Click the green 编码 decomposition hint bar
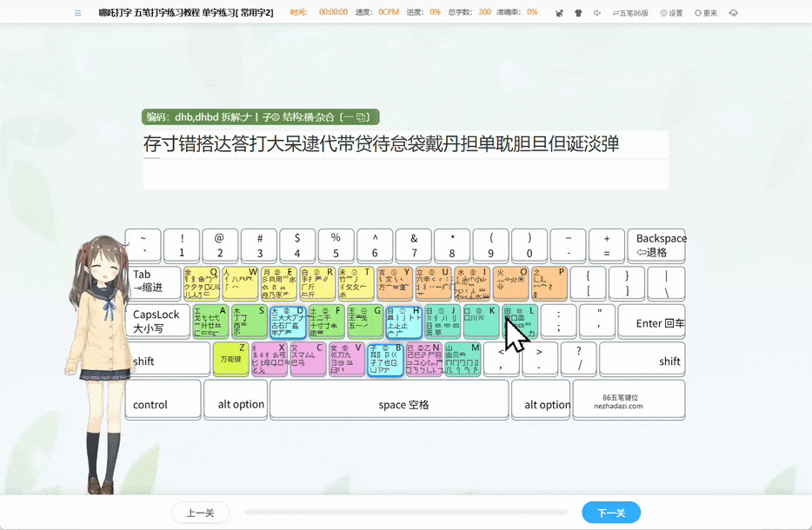The image size is (812, 530). click(261, 117)
